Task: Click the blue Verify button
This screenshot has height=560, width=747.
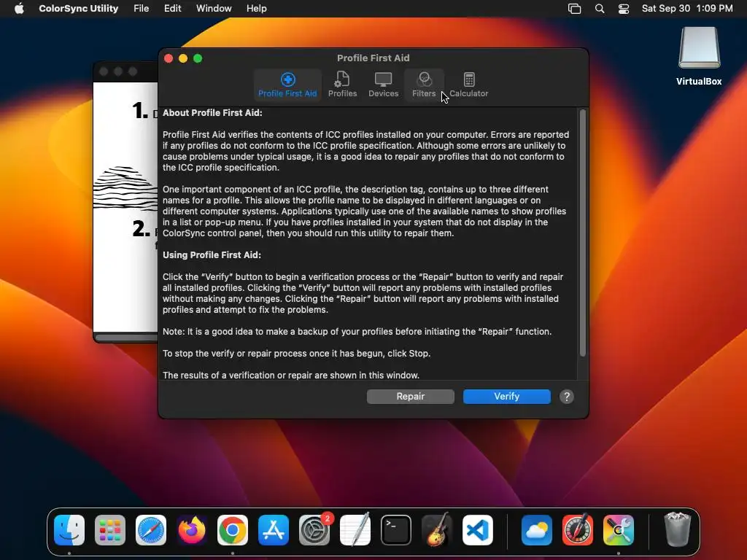Action: pyautogui.click(x=506, y=396)
